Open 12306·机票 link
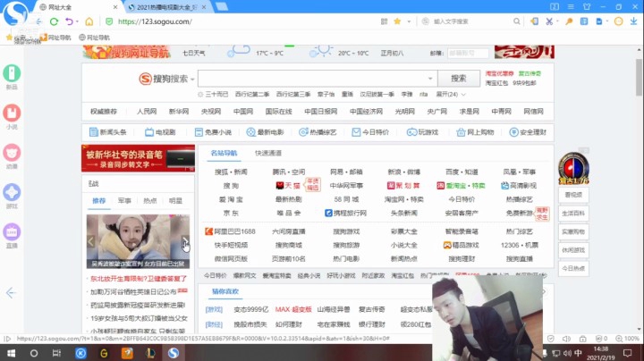The width and height of the screenshot is (644, 361). click(519, 245)
